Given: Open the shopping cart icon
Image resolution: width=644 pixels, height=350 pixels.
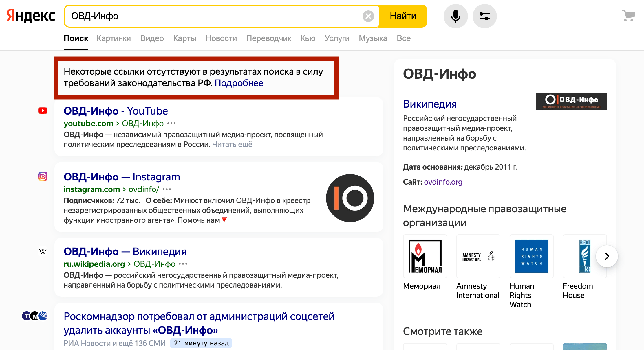Looking at the screenshot, I should 628,16.
